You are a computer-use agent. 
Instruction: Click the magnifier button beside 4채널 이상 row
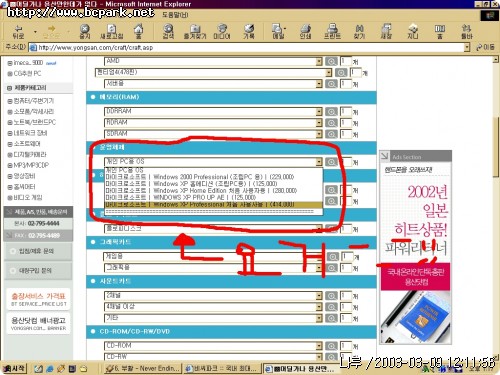(x=331, y=307)
